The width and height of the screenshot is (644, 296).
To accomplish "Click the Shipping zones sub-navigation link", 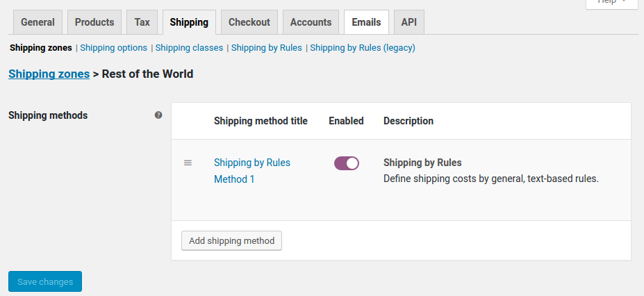I will coord(40,48).
